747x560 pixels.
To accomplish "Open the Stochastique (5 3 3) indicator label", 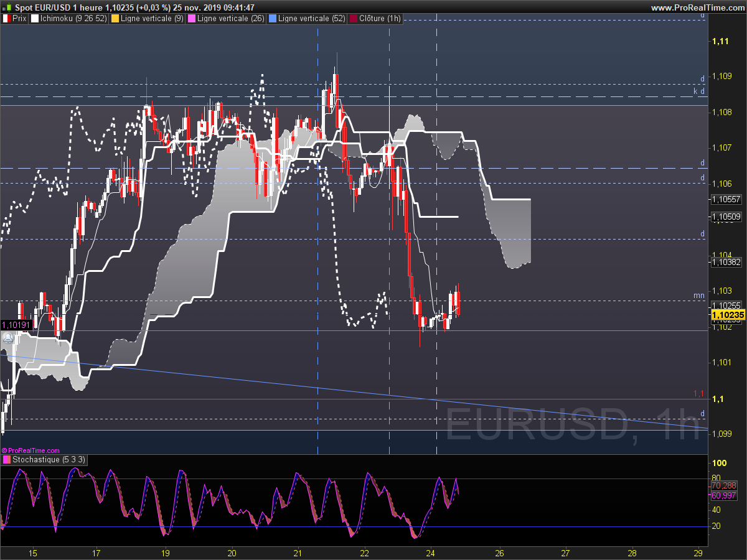I will click(44, 460).
